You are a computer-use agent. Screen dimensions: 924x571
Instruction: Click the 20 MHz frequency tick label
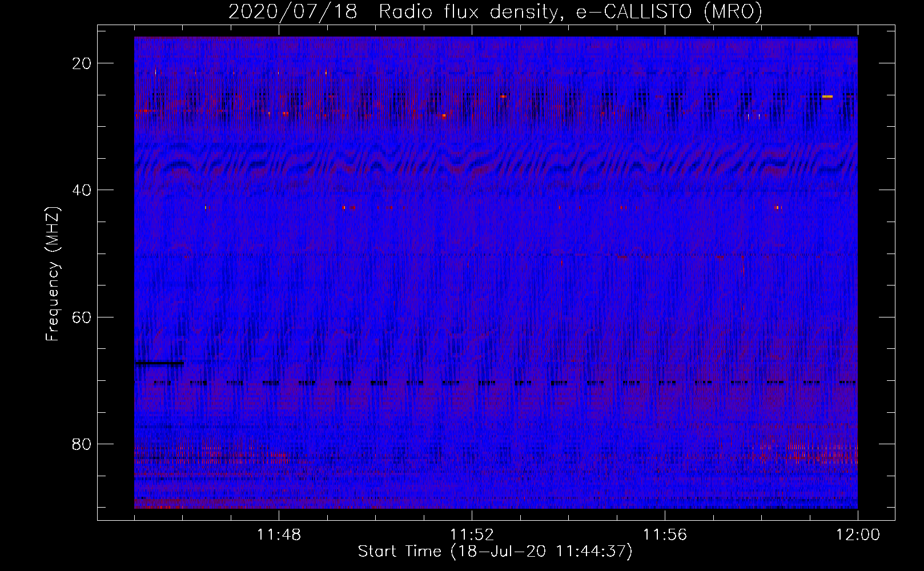coord(82,63)
